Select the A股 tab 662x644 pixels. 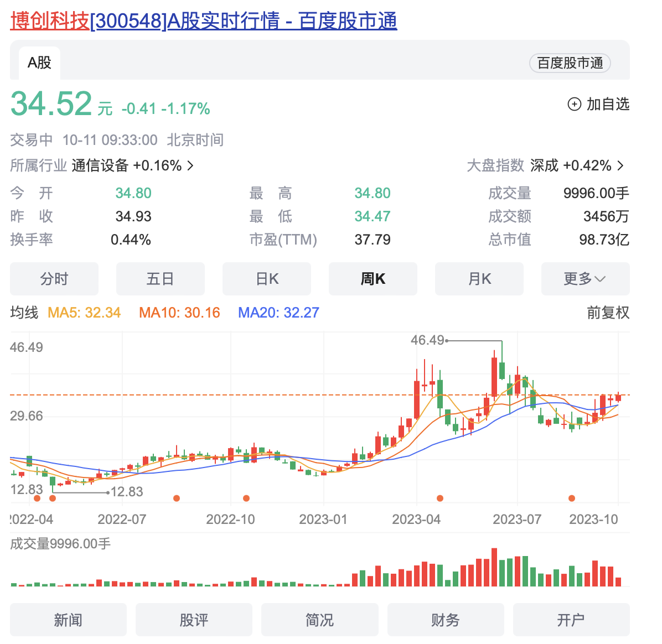pyautogui.click(x=39, y=63)
